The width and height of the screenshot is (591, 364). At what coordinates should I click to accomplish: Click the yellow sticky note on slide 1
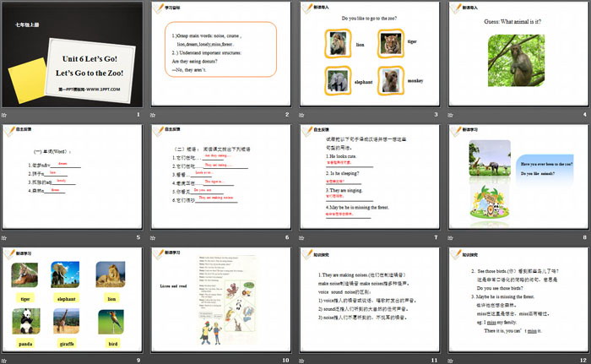point(27,80)
